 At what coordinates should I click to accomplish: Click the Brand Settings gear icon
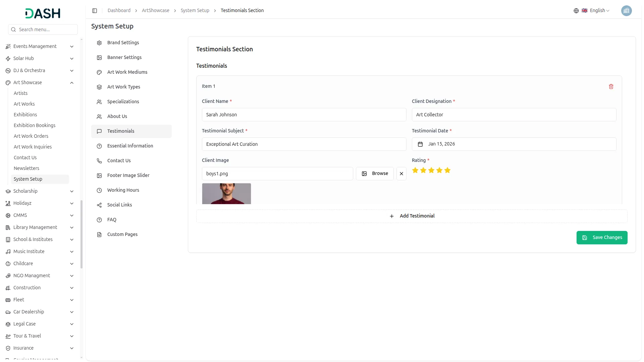click(x=99, y=43)
